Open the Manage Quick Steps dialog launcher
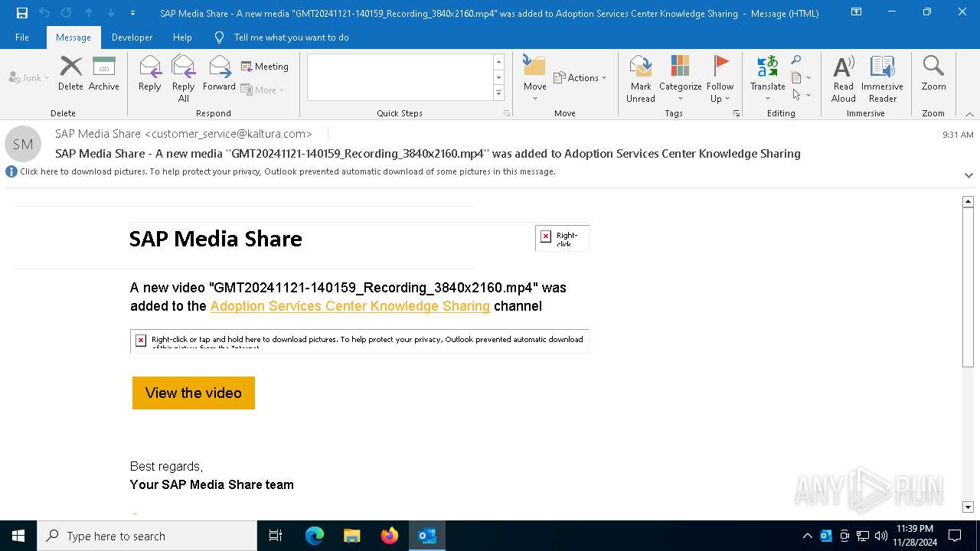 tap(507, 113)
